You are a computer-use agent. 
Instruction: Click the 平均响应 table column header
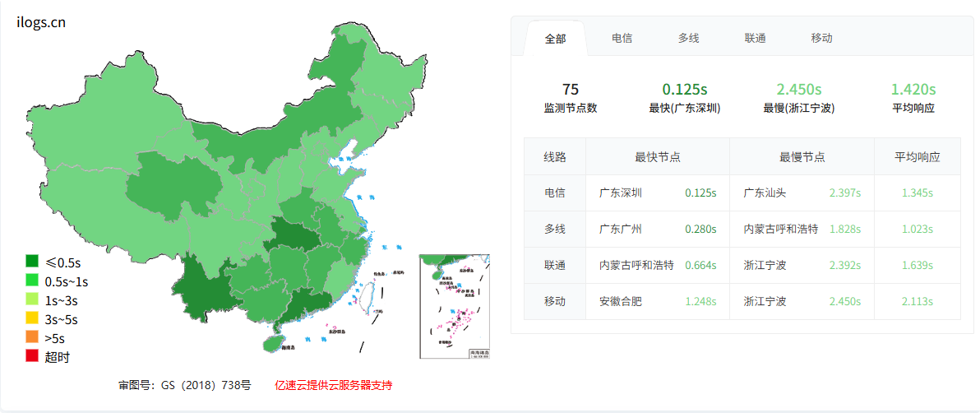tap(918, 157)
